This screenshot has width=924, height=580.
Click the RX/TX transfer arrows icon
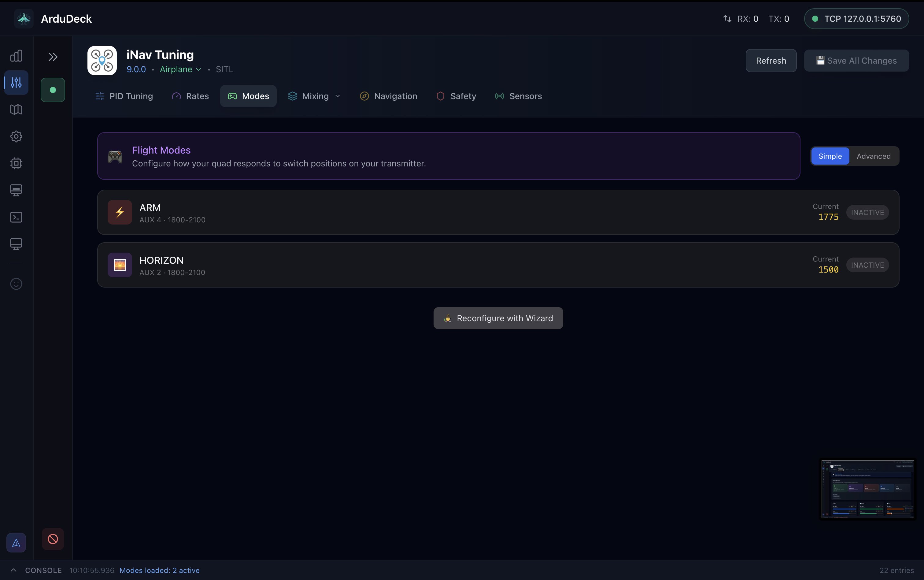(727, 19)
